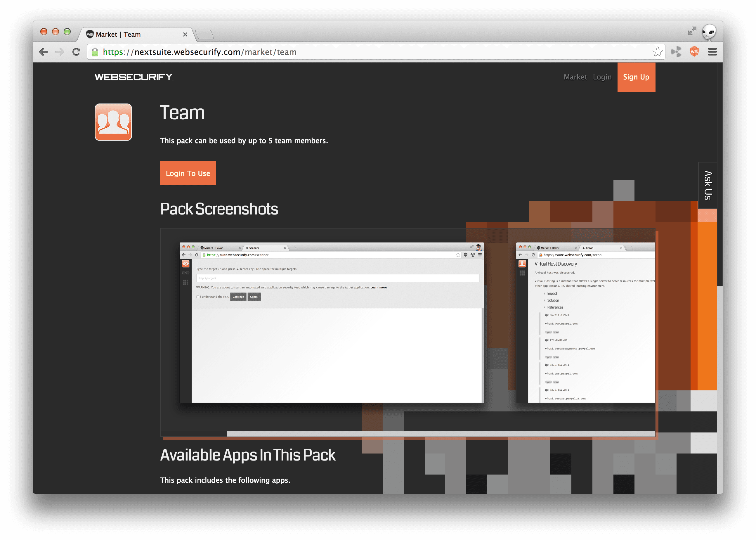This screenshot has height=540, width=756.
Task: Open the orange WS extension icon
Action: click(694, 52)
